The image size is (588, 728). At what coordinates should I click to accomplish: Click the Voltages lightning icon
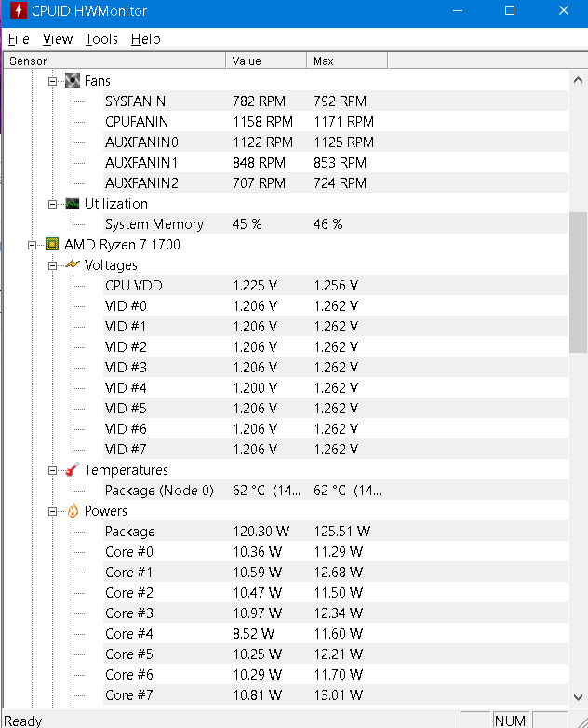[x=73, y=264]
